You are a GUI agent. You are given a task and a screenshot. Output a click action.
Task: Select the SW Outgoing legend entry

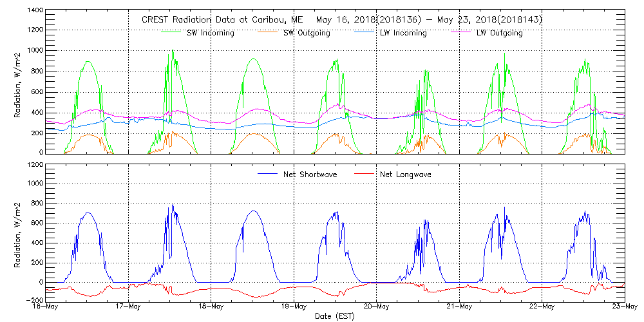click(x=307, y=33)
